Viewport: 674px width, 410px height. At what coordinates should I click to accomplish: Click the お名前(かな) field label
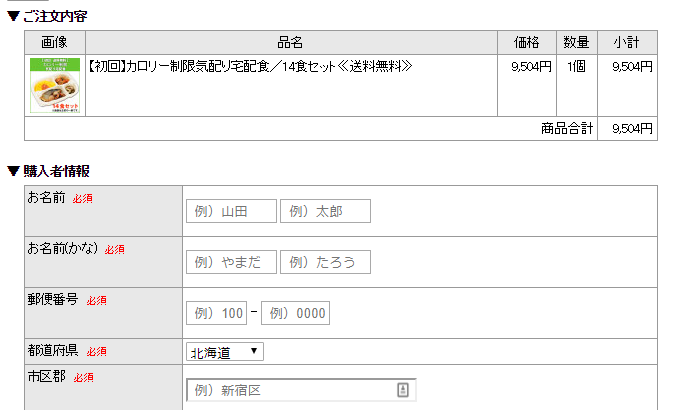point(63,248)
